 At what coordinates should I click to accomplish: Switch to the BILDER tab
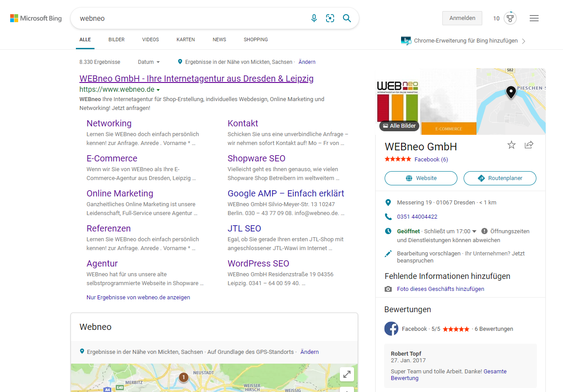[x=117, y=39]
